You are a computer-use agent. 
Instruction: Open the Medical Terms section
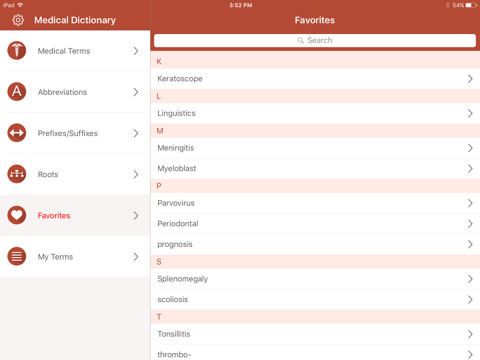pyautogui.click(x=75, y=51)
